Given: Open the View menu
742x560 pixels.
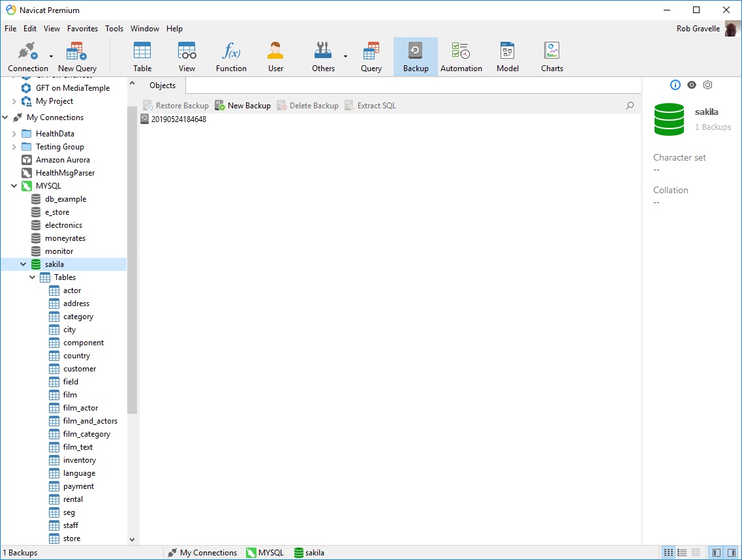Looking at the screenshot, I should point(52,29).
